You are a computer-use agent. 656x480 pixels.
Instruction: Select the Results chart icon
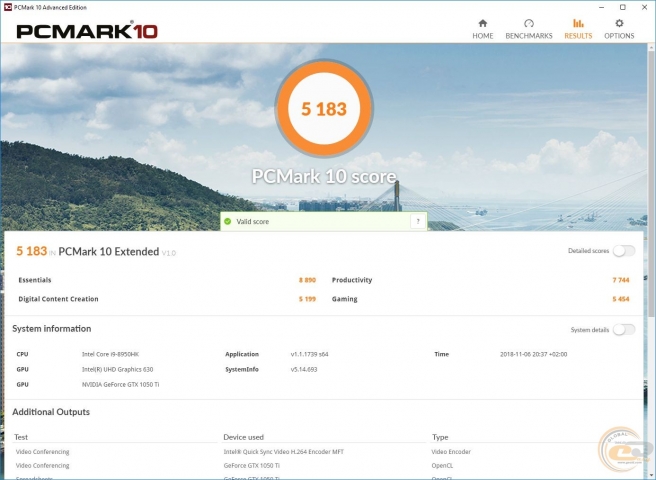(578, 23)
